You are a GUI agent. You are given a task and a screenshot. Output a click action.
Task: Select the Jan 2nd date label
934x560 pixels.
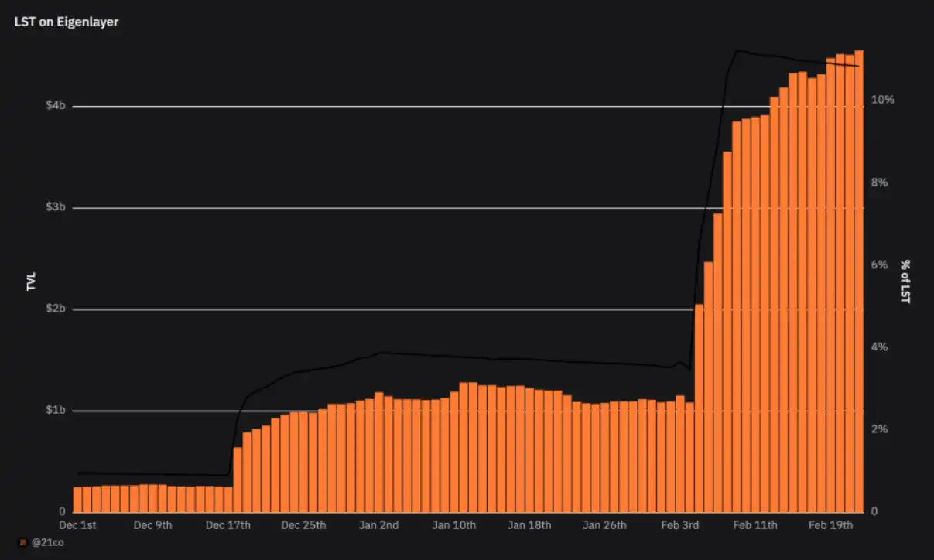[379, 525]
